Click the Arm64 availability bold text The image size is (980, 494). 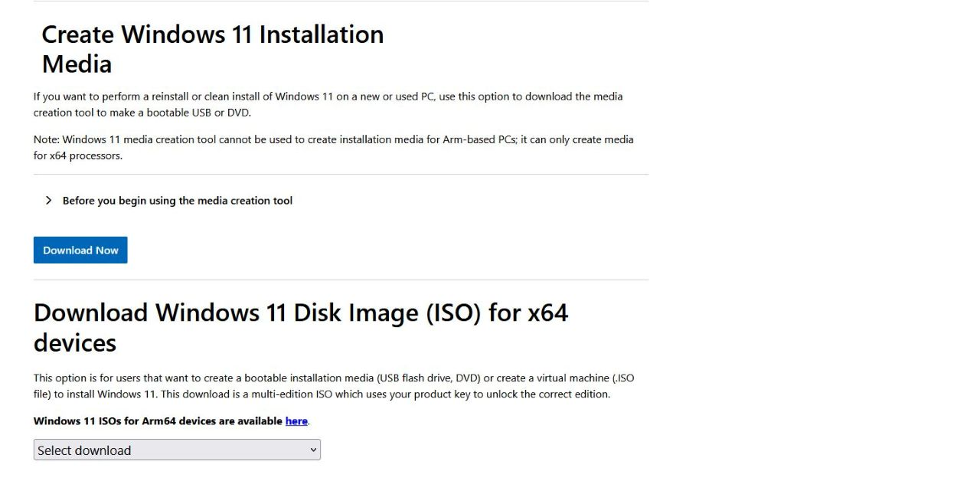coord(156,420)
